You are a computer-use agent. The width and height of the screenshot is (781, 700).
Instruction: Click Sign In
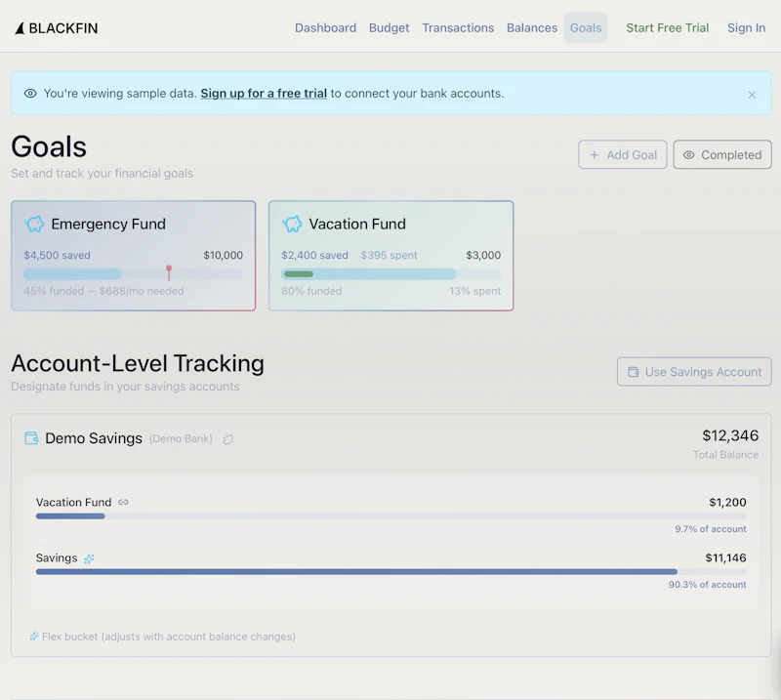[x=746, y=28]
